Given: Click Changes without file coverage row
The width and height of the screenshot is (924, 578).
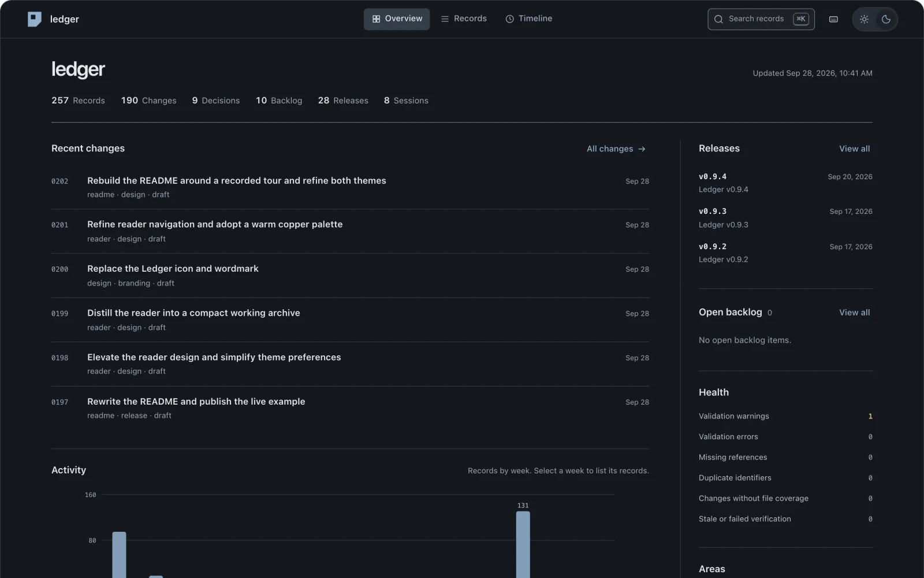Looking at the screenshot, I should [785, 498].
